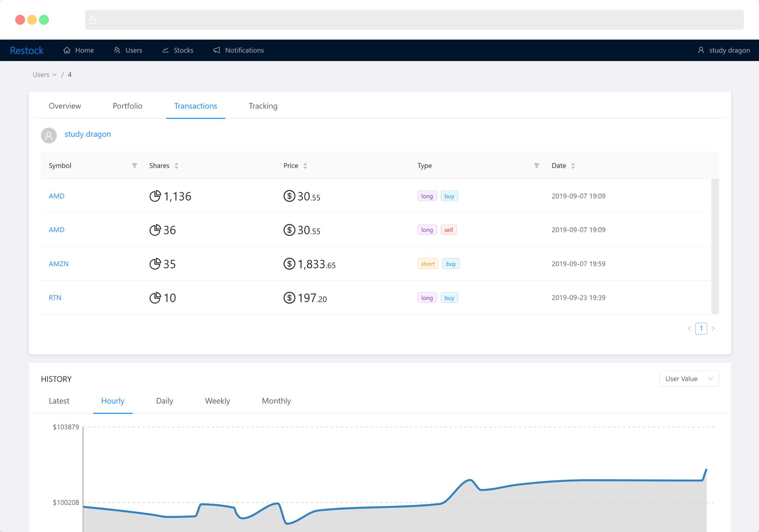Open the RTN symbol link

click(x=55, y=298)
